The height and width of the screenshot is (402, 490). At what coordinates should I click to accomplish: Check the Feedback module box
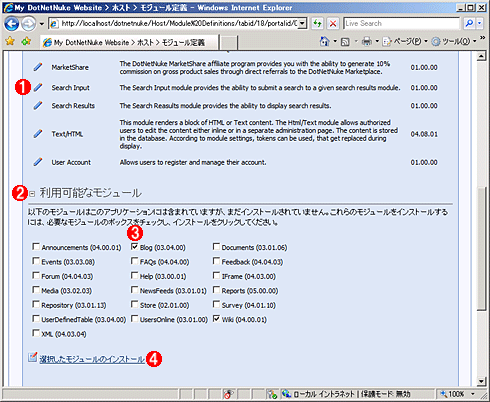(216, 261)
